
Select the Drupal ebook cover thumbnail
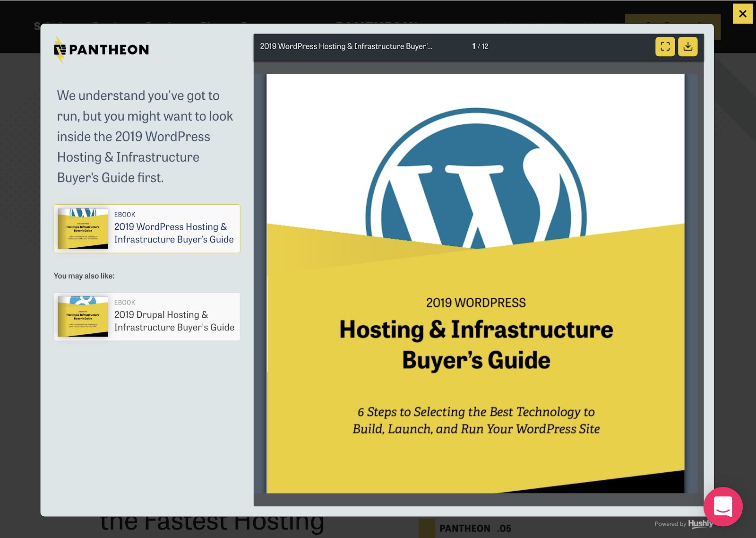pos(83,317)
